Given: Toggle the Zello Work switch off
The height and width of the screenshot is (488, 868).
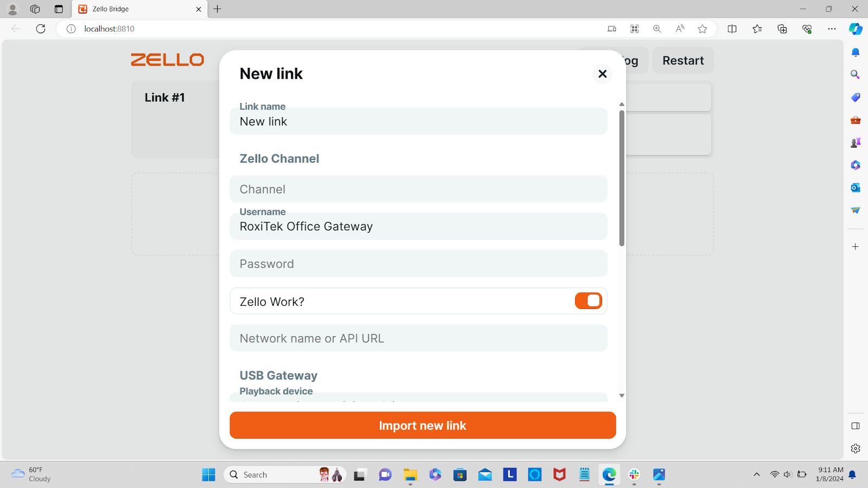Looking at the screenshot, I should [x=588, y=301].
